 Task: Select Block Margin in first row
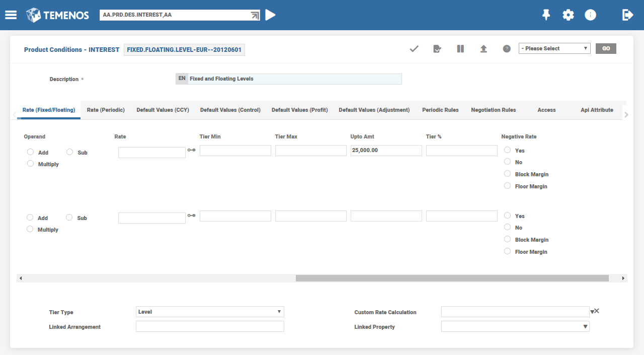point(507,174)
